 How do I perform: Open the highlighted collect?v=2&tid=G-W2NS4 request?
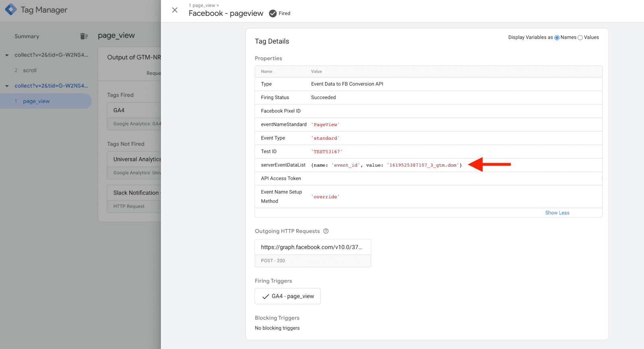pos(52,86)
